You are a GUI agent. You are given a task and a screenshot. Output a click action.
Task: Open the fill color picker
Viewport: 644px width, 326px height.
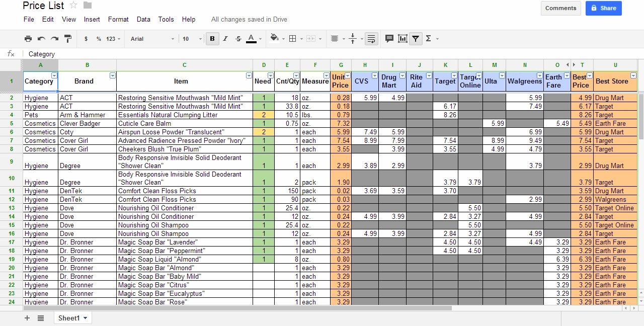274,39
